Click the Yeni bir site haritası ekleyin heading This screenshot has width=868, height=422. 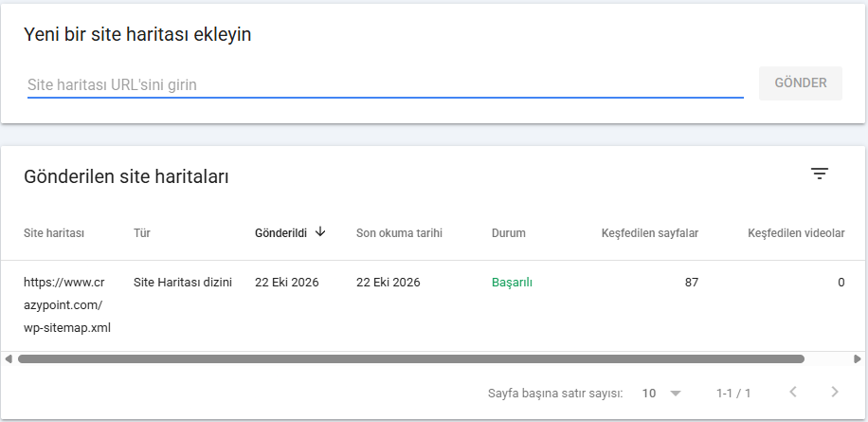pyautogui.click(x=137, y=34)
